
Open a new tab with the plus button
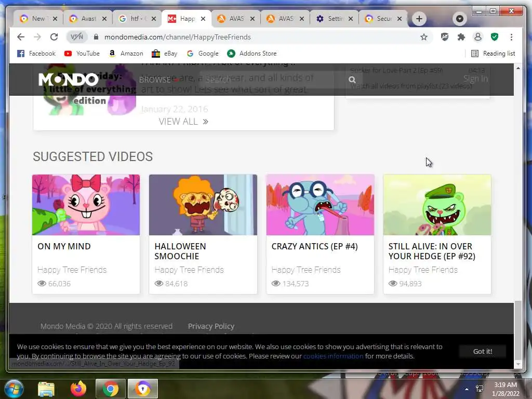coord(419,19)
